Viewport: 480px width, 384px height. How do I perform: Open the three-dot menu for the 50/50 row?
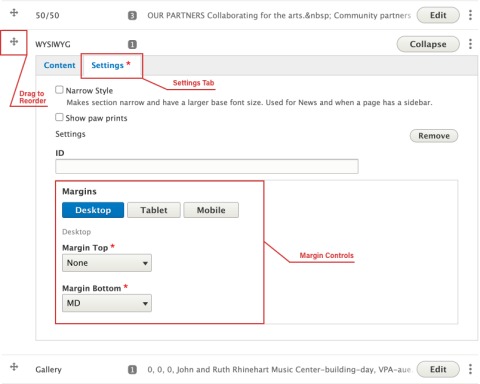[x=470, y=15]
